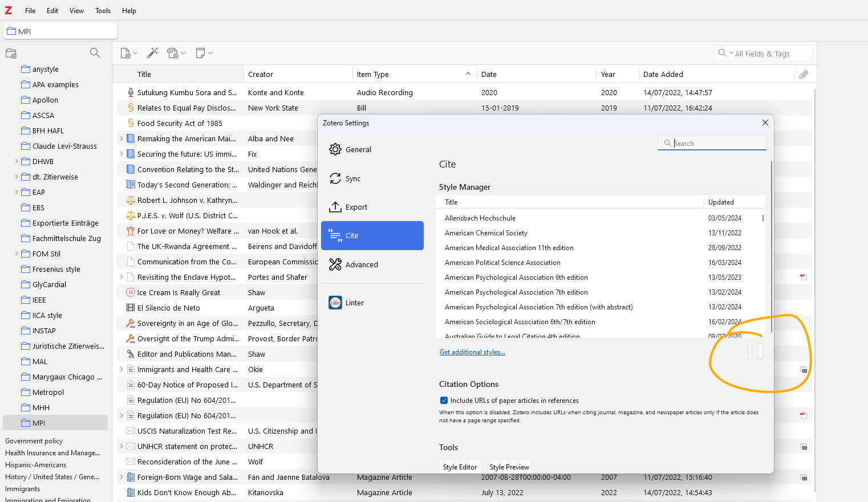
Task: Open the Sync settings pane
Action: coord(372,178)
